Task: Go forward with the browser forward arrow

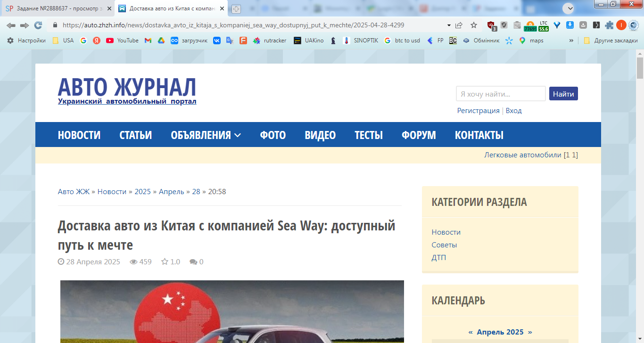Action: [25, 25]
